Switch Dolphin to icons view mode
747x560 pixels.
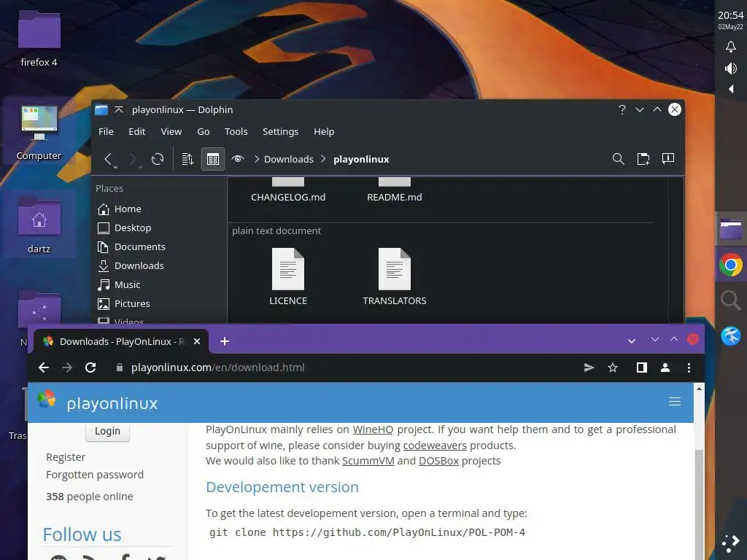point(213,159)
